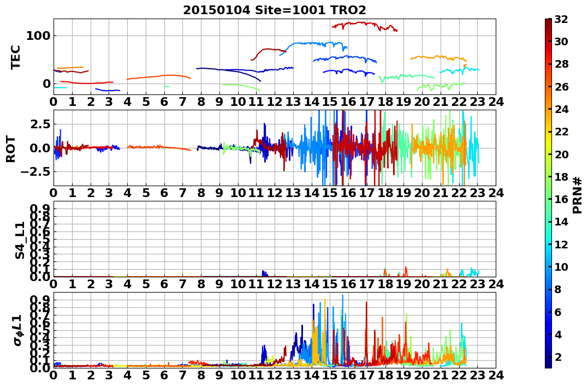Click colorbar tick label 16
588x387 pixels.
(562, 199)
